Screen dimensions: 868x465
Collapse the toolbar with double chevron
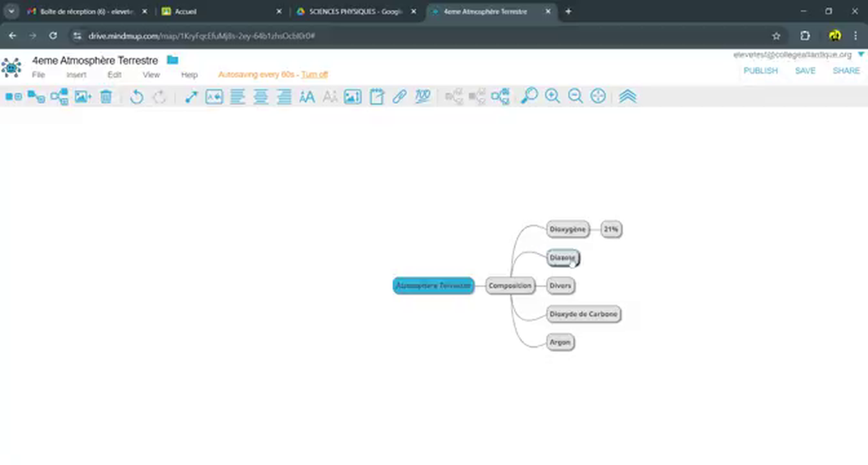(x=627, y=96)
